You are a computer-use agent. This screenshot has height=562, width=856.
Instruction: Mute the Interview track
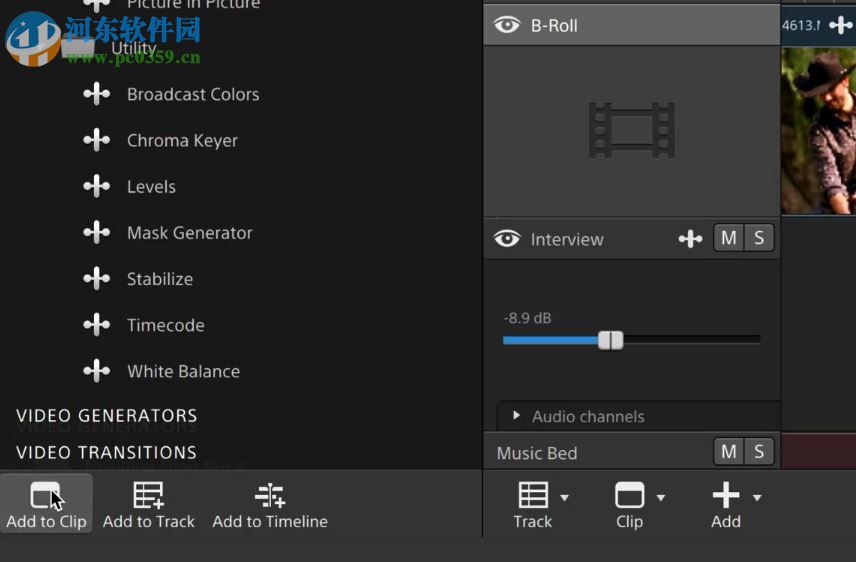click(x=729, y=238)
